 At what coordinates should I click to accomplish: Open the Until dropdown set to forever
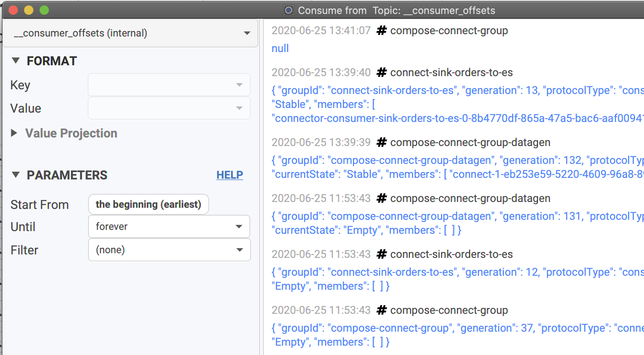pos(169,226)
